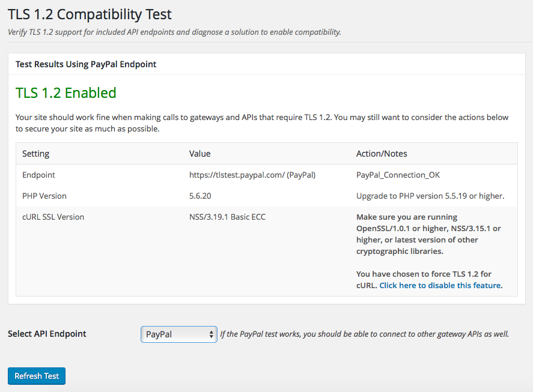533x392 pixels.
Task: Click the tlstest.paypal.com endpoint URL value
Action: (x=252, y=175)
